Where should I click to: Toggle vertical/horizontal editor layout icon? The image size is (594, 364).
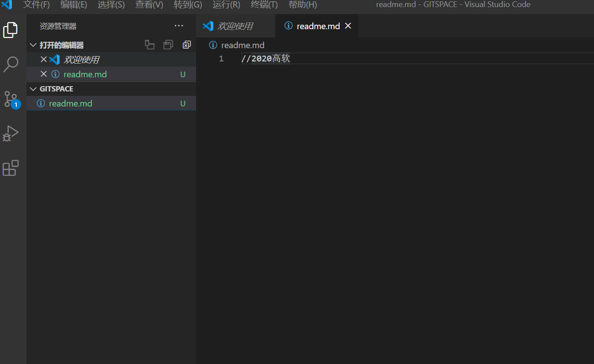coord(150,45)
